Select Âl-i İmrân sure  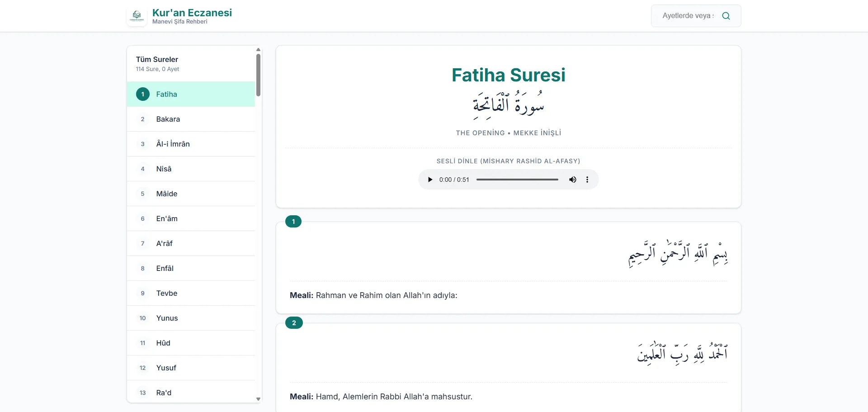point(191,144)
